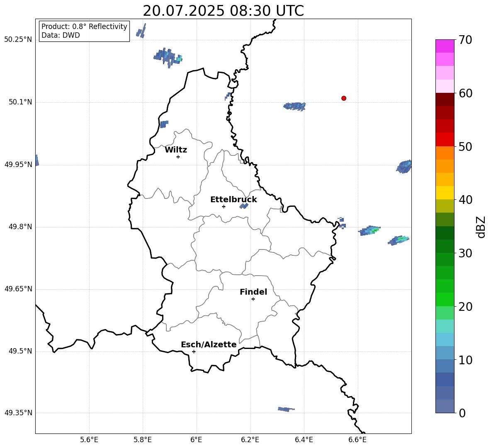Click the 6°E longitude label
The width and height of the screenshot is (491, 448).
coord(196,440)
